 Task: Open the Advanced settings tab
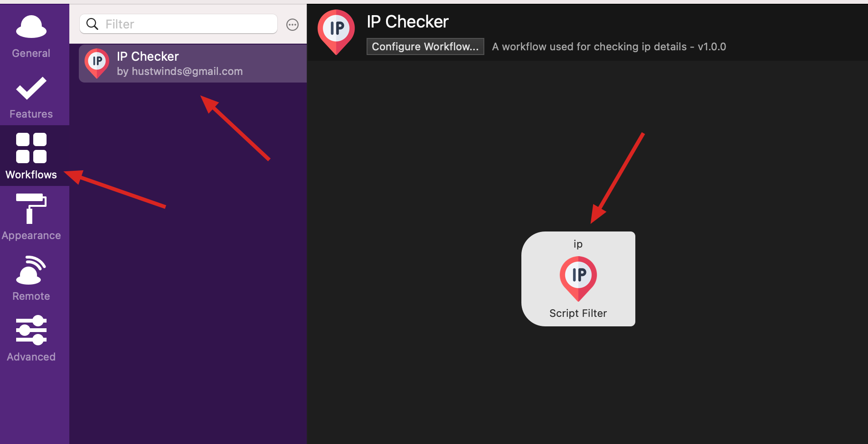(x=31, y=338)
